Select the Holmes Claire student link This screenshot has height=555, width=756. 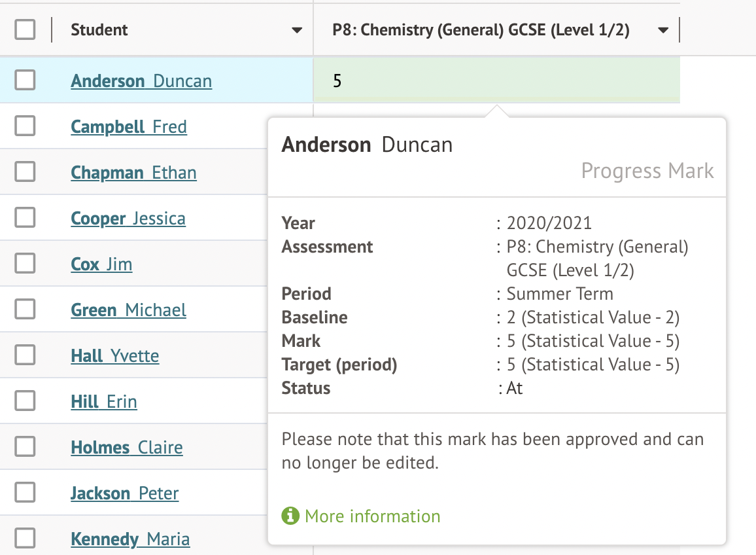click(127, 448)
